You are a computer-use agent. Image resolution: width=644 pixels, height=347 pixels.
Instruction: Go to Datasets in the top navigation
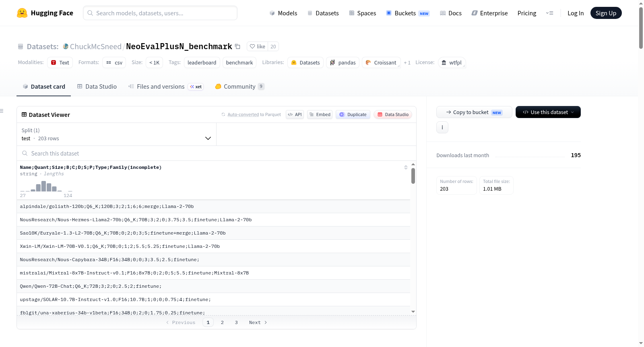(x=323, y=13)
